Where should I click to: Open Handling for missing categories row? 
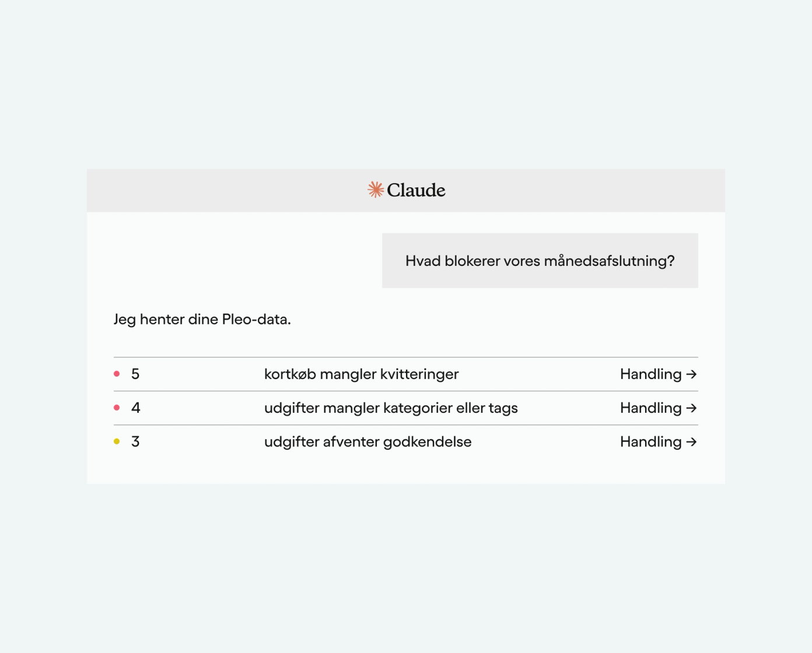[x=658, y=408]
